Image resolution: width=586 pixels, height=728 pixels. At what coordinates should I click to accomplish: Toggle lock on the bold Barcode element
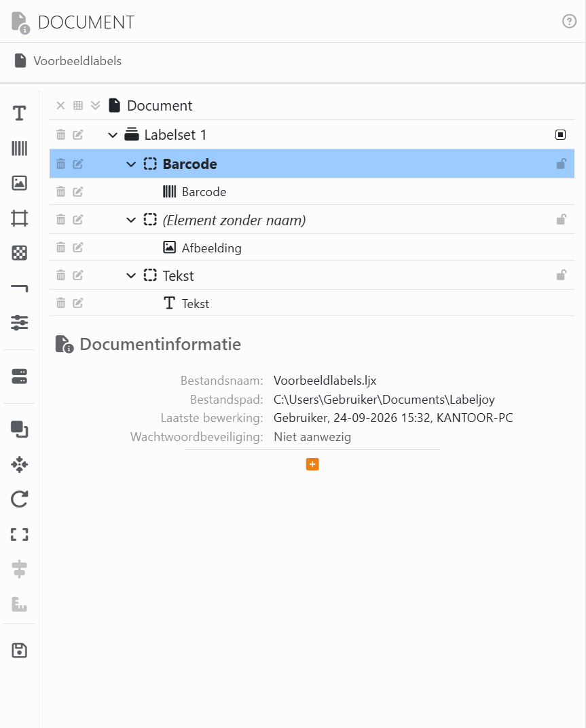(562, 164)
